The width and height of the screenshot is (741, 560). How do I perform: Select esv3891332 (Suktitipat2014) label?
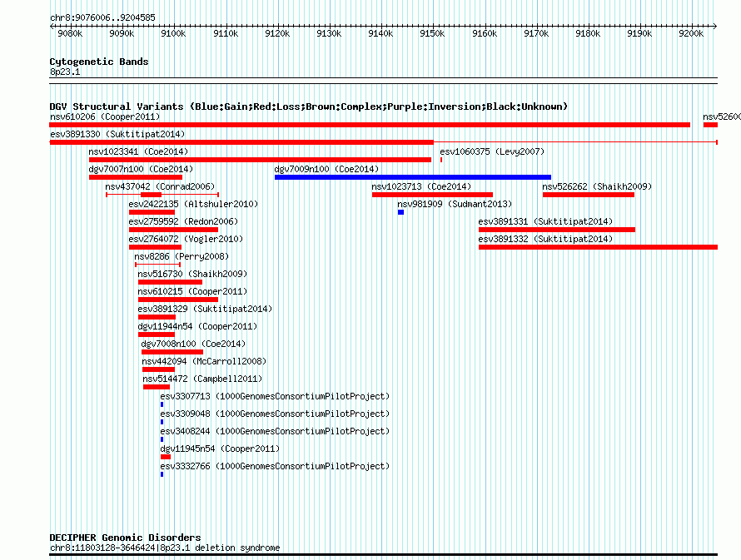(x=545, y=239)
